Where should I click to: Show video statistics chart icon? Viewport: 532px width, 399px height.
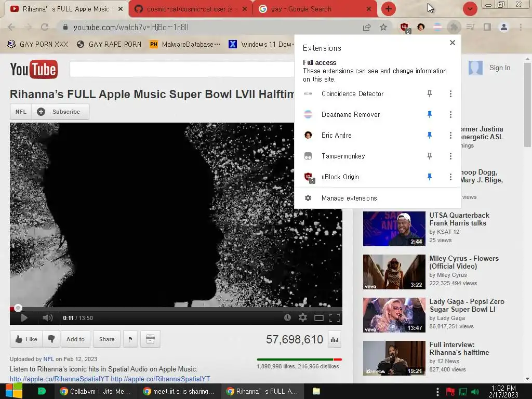335,340
